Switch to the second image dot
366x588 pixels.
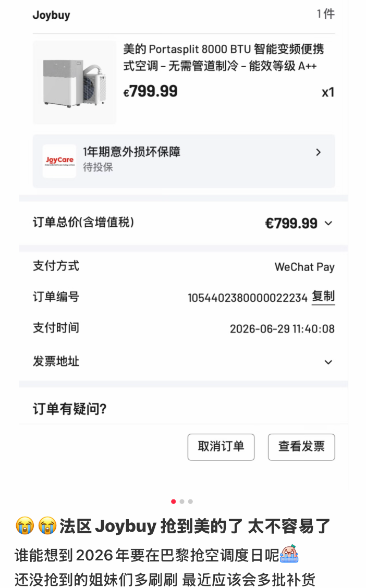[182, 502]
